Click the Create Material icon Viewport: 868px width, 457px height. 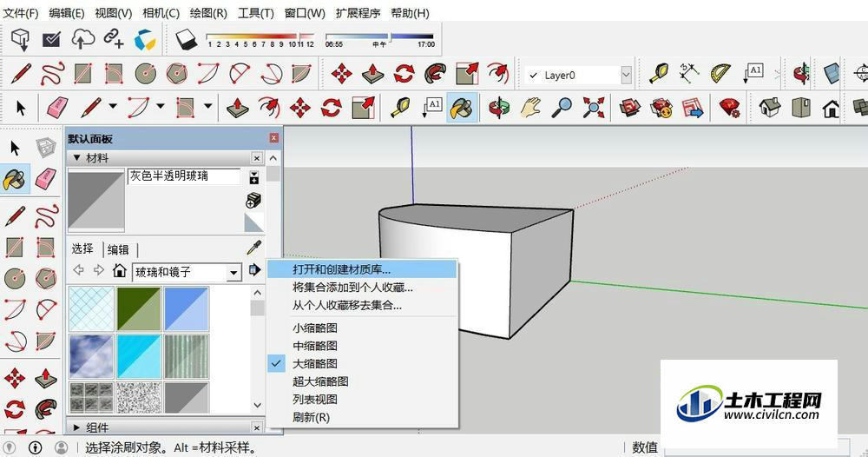[253, 200]
